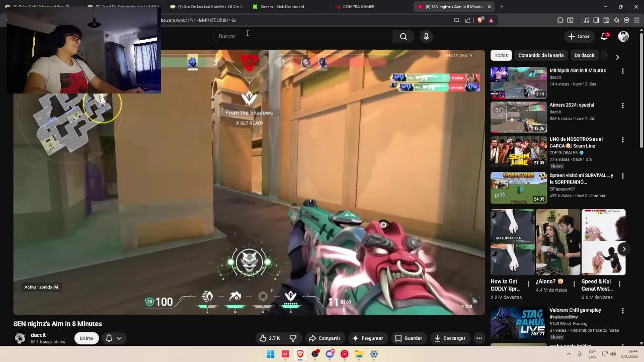644x362 pixels.
Task: Open Discord from the taskbar
Action: pyautogui.click(x=330, y=354)
